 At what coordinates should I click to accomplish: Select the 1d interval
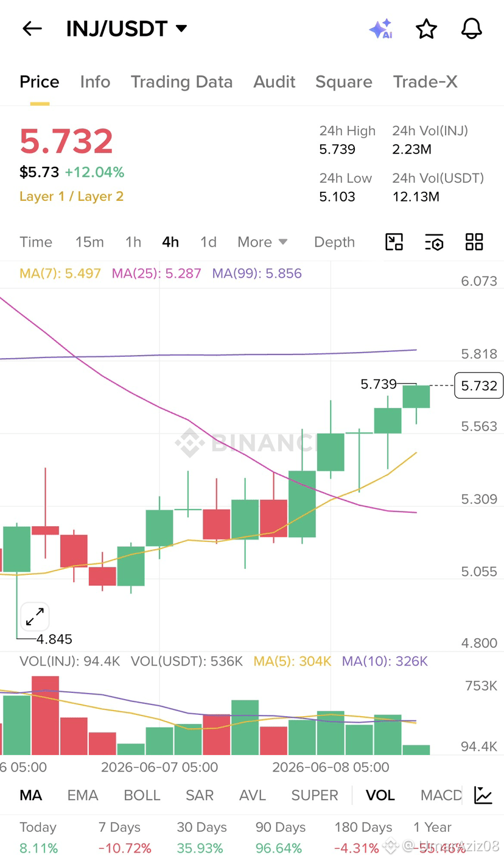208,242
